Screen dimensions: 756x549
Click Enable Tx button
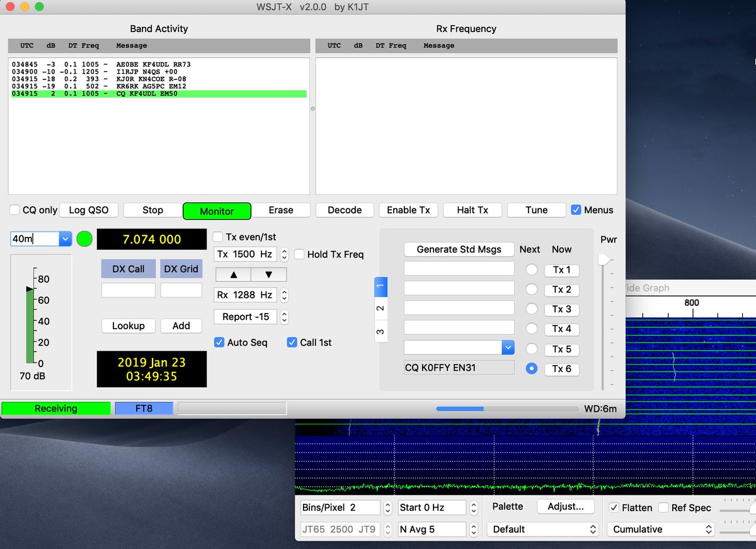408,210
